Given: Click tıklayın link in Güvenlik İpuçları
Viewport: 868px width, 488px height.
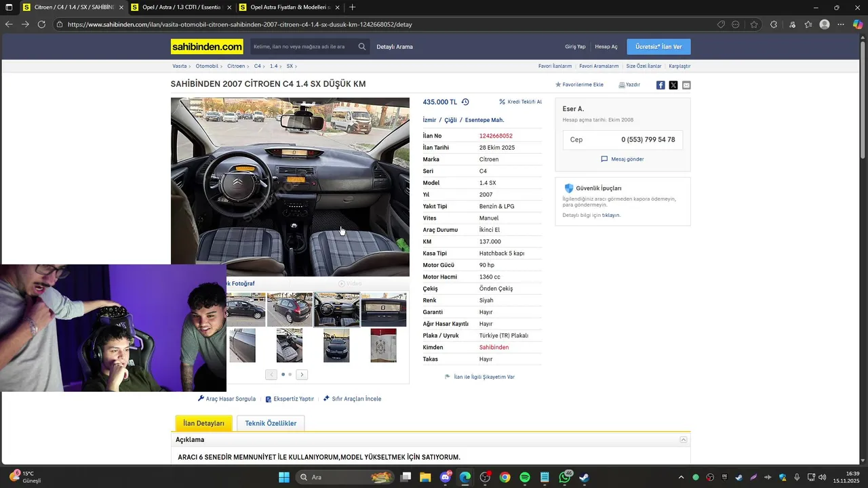Looking at the screenshot, I should [x=610, y=215].
